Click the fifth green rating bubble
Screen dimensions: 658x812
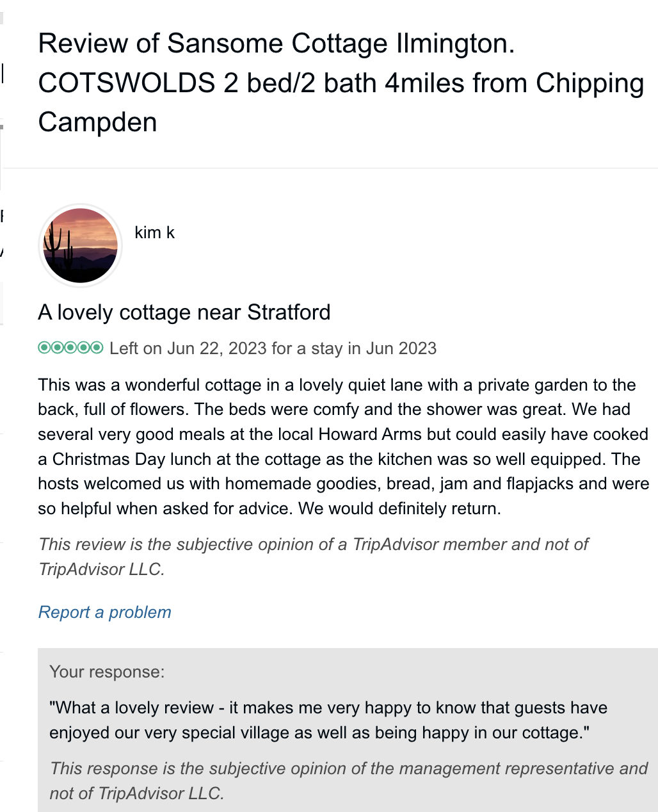tap(97, 348)
